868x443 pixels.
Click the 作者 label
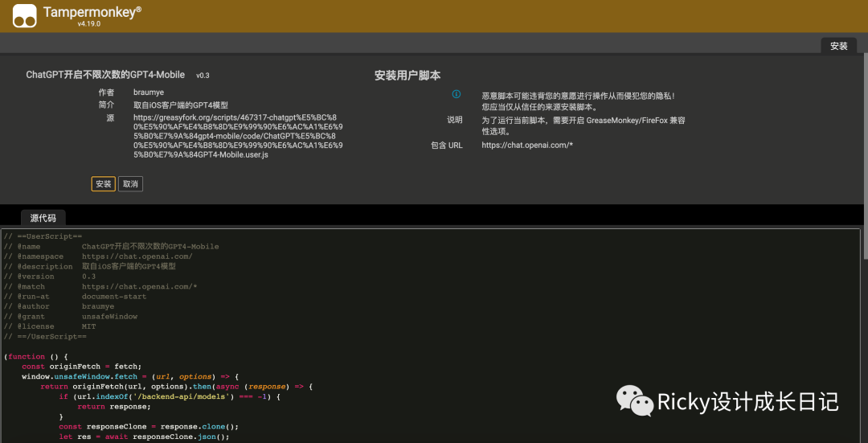[x=106, y=92]
